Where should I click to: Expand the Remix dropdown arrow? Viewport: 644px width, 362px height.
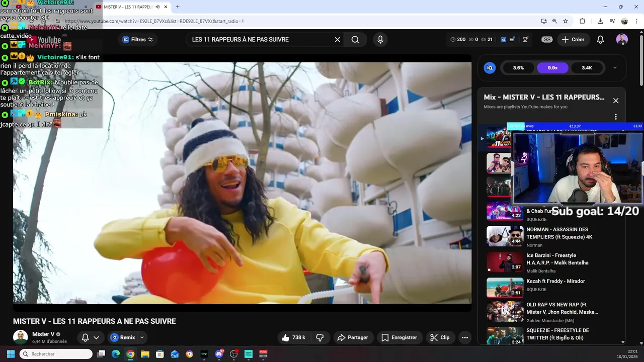click(x=142, y=337)
